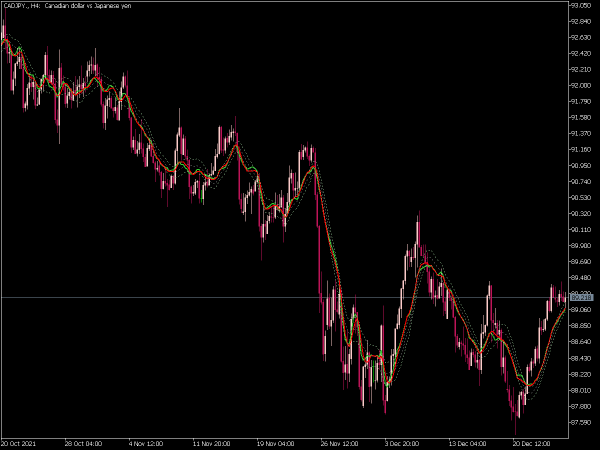
Task: Click the 90.320 price axis label
Action: click(581, 214)
